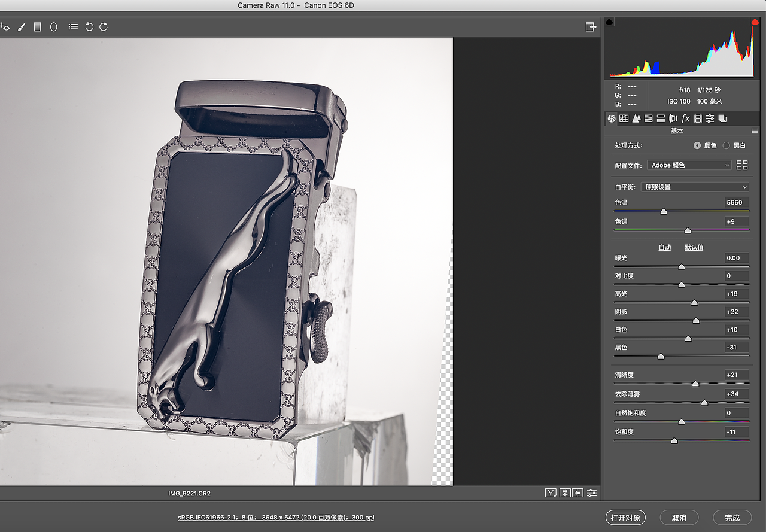Click the 饱和度 slider handle
The width and height of the screenshot is (766, 532).
coord(674,441)
